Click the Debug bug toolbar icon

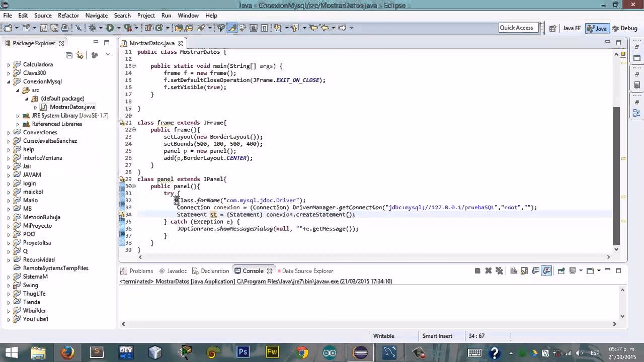point(92,28)
